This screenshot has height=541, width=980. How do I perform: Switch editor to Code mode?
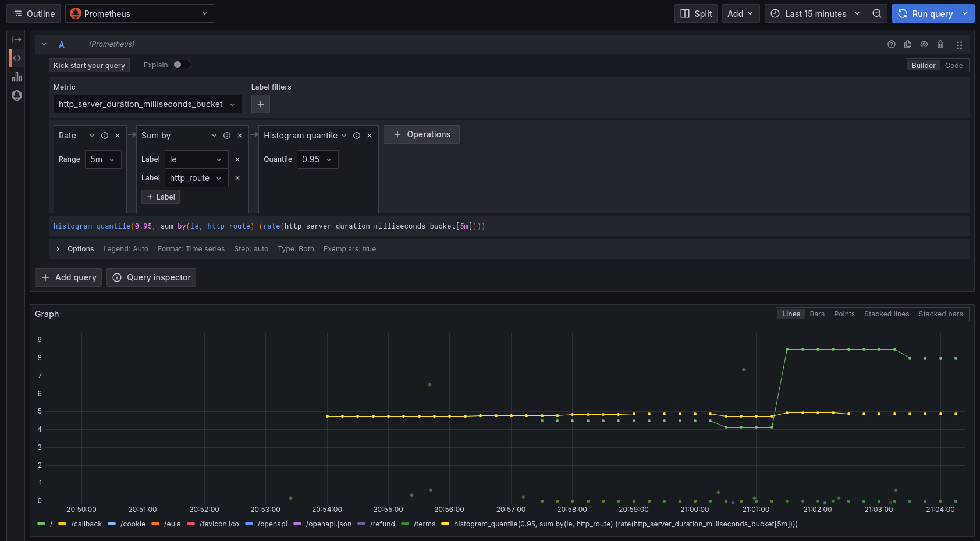[953, 66]
